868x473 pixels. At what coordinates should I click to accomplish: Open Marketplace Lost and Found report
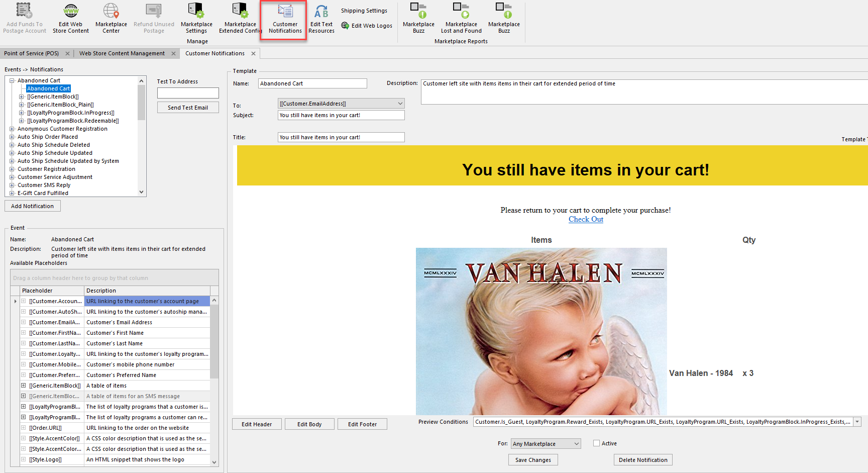[461, 18]
